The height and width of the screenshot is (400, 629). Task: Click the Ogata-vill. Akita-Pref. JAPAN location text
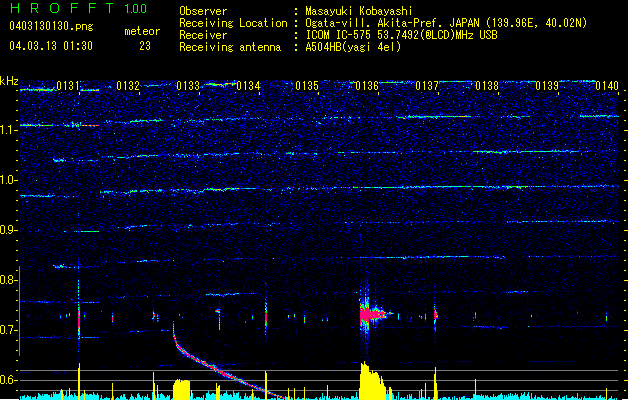pyautogui.click(x=446, y=23)
